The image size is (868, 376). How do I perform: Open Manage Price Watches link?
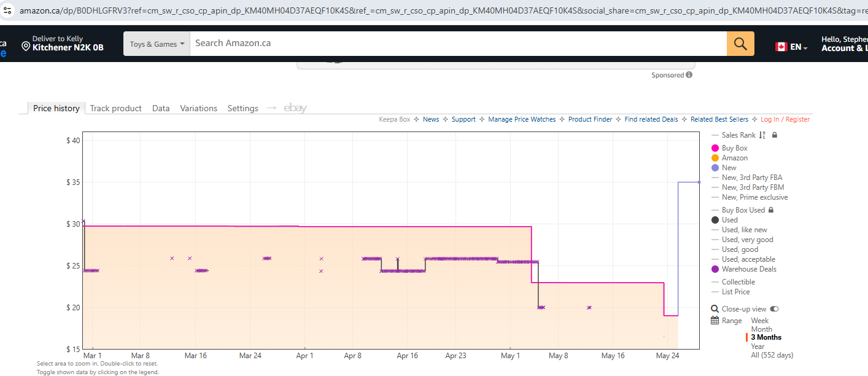point(522,119)
